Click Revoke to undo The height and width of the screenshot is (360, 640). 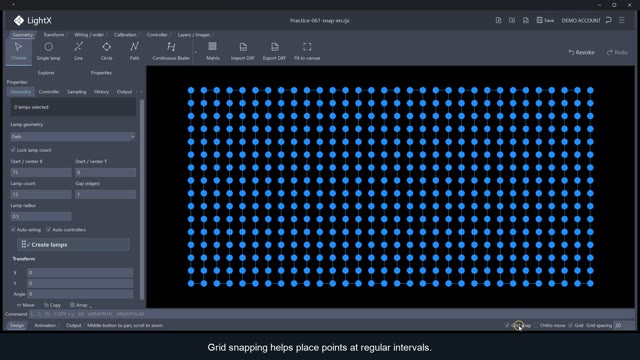[581, 52]
